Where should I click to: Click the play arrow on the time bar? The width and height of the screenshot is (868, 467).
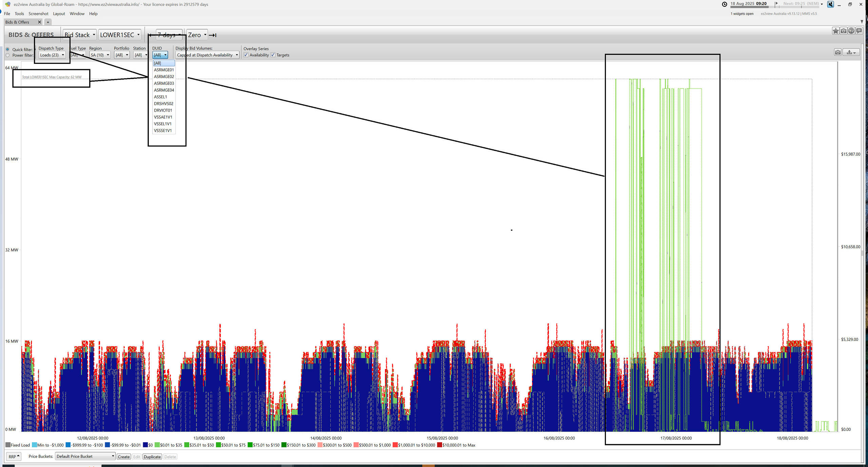[x=776, y=3]
